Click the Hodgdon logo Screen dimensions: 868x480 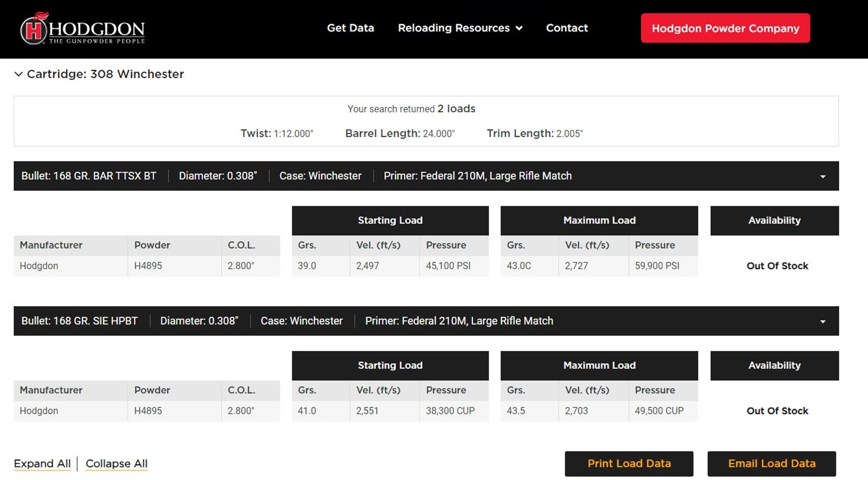(x=82, y=28)
